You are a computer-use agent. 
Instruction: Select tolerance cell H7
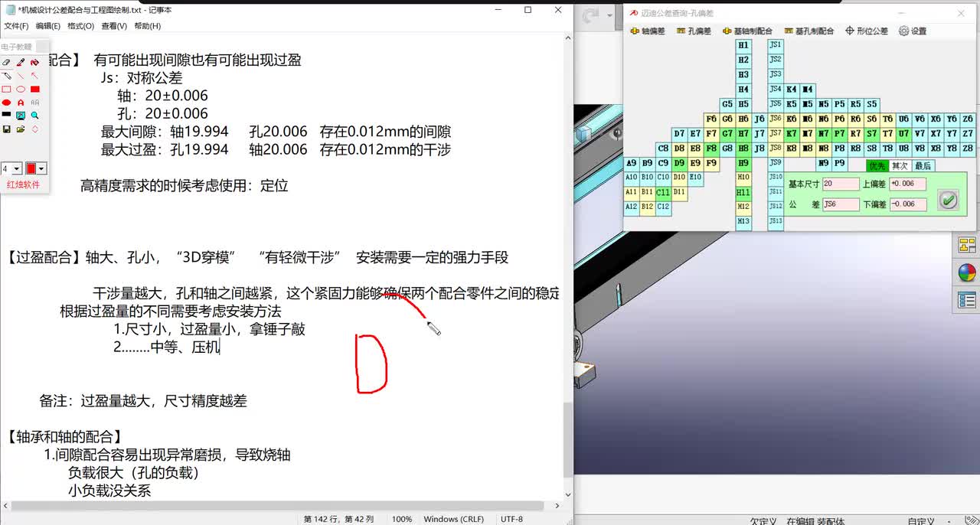pyautogui.click(x=743, y=133)
